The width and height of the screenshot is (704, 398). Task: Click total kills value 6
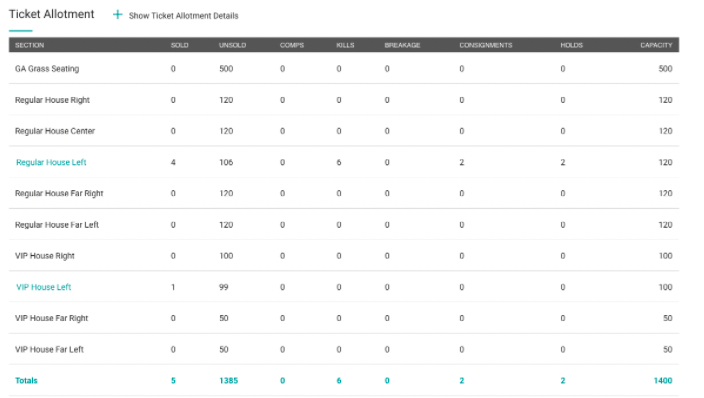pyautogui.click(x=339, y=380)
